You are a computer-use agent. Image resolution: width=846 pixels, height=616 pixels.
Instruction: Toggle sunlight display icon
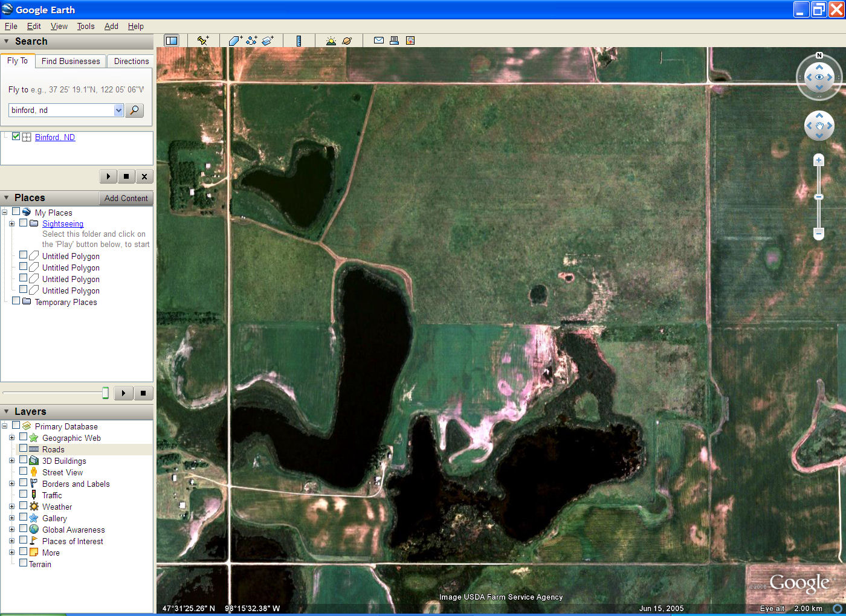point(331,40)
